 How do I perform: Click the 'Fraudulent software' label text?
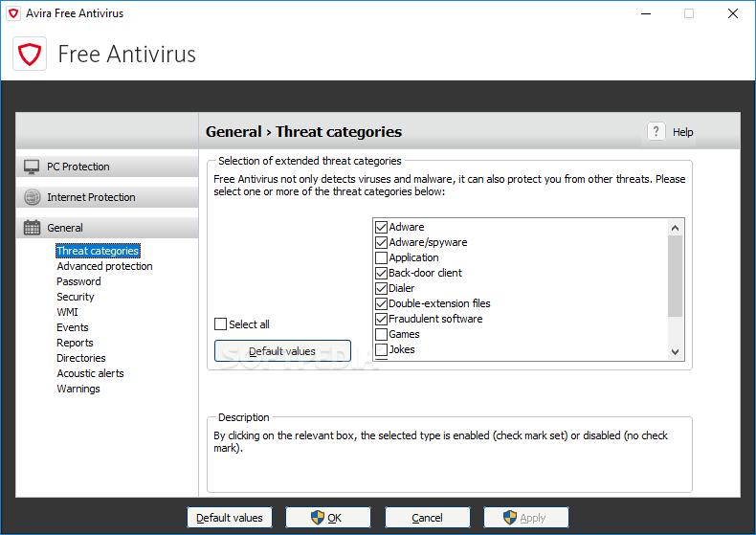(435, 319)
